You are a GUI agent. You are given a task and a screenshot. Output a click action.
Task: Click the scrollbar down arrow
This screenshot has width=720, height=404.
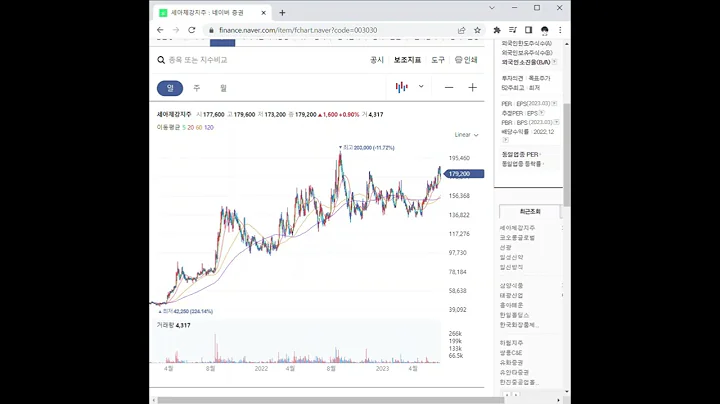pyautogui.click(x=567, y=391)
